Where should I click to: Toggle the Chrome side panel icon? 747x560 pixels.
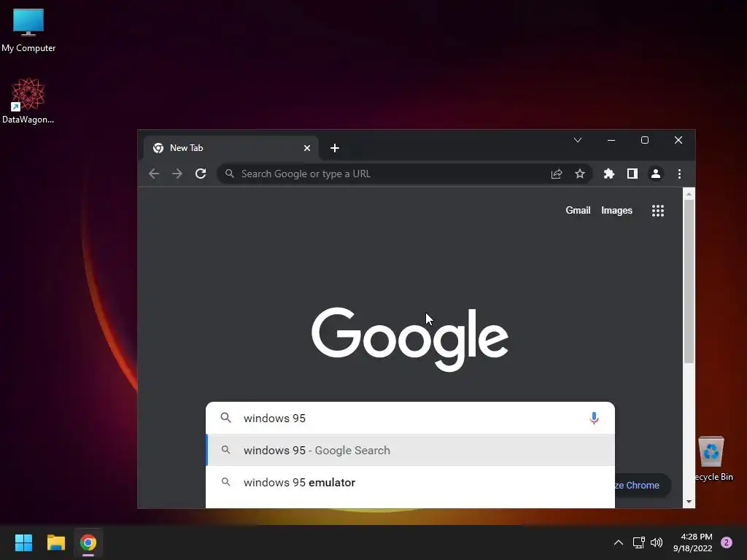click(632, 174)
